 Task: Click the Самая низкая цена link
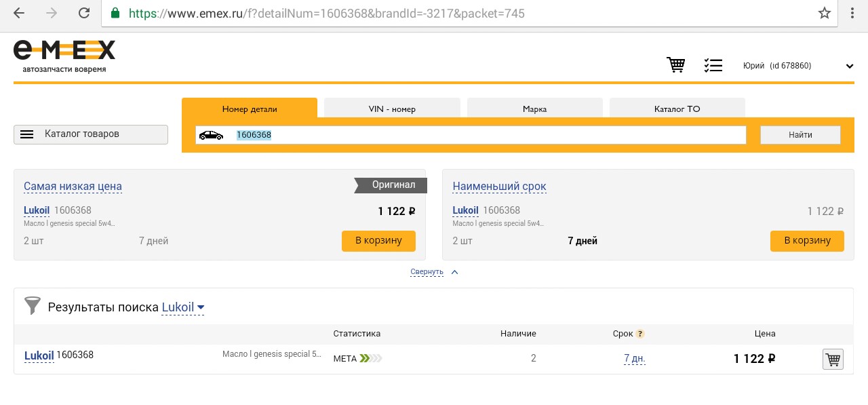pyautogui.click(x=73, y=187)
